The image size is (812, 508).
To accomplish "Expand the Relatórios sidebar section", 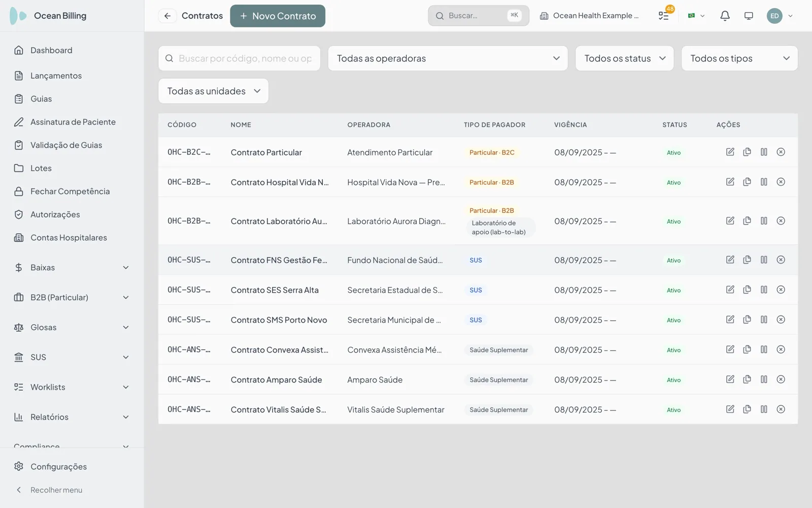I will pos(72,417).
